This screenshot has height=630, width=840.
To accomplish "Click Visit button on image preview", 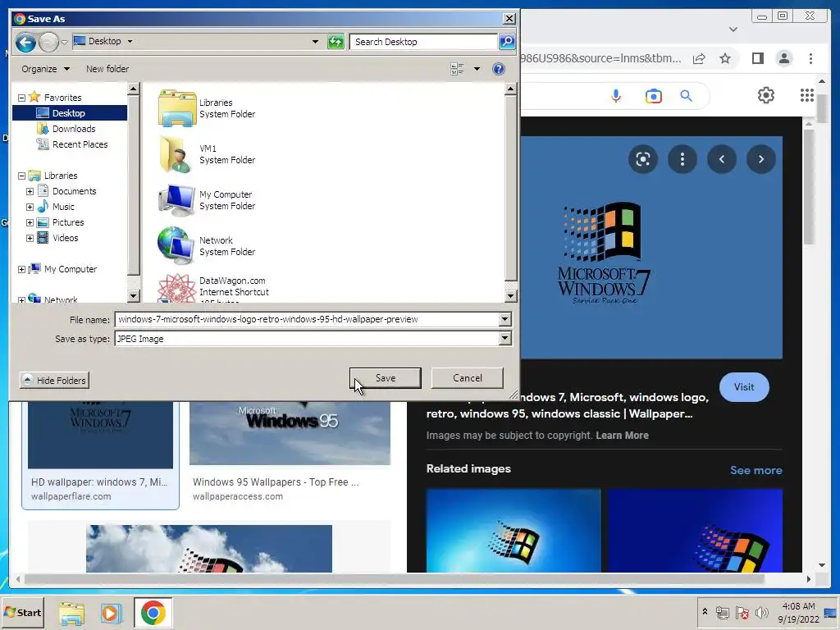I will coord(743,387).
